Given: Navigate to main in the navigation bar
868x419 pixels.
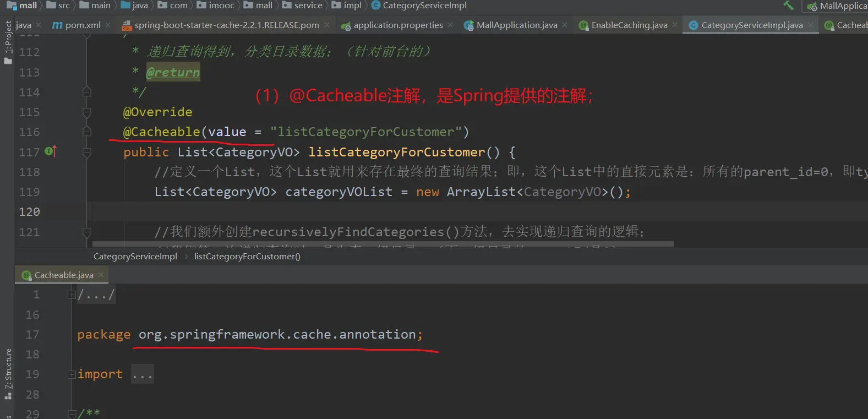Looking at the screenshot, I should click(95, 6).
